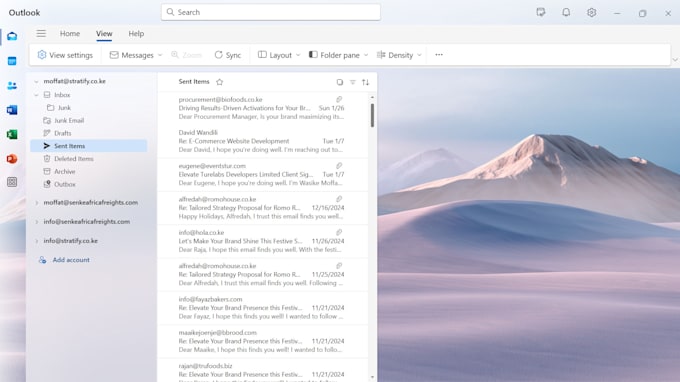Click attachment icon on hola.co.ke email
The image size is (680, 382).
[x=339, y=232]
